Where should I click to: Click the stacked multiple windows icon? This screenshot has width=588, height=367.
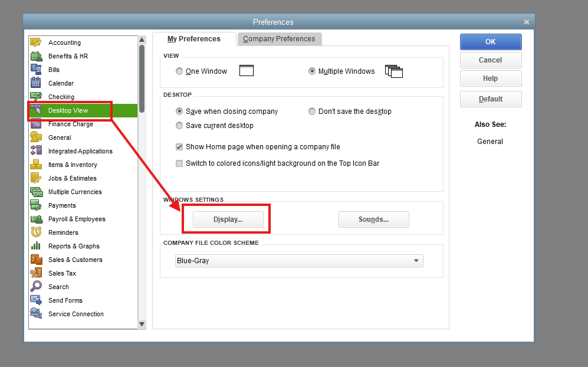click(394, 71)
